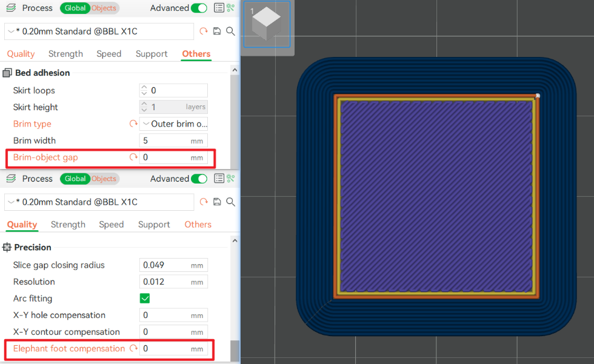This screenshot has height=364, width=594.
Task: Open Speed tab in Precision panel
Action: pos(112,224)
